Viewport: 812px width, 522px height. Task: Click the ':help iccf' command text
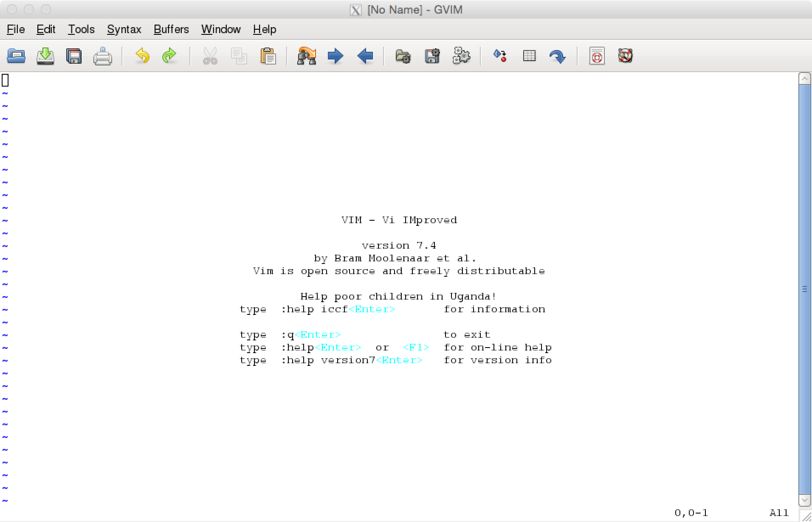(314, 309)
